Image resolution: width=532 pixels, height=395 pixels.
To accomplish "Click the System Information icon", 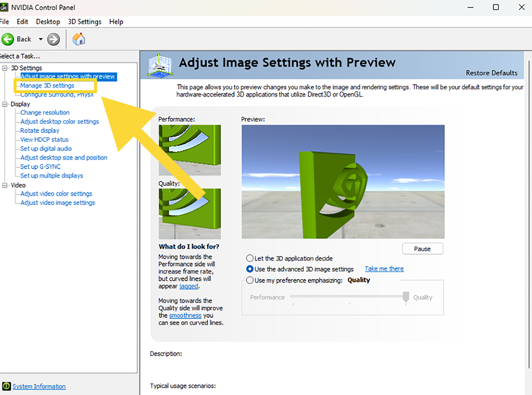I will [x=6, y=386].
